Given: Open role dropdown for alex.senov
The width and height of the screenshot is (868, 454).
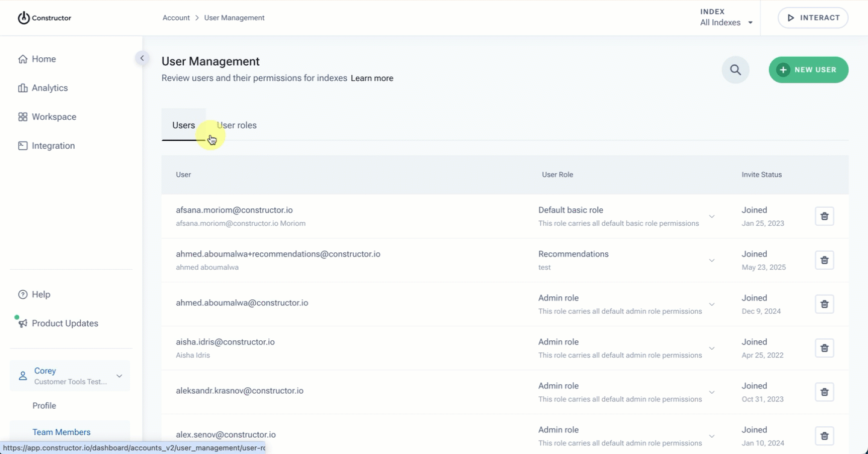Looking at the screenshot, I should click(x=712, y=436).
